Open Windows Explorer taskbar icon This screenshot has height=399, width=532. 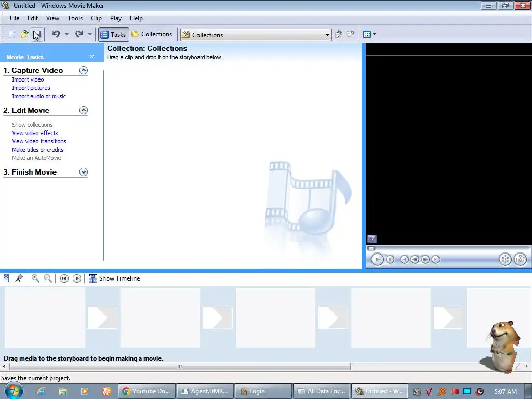(x=63, y=391)
